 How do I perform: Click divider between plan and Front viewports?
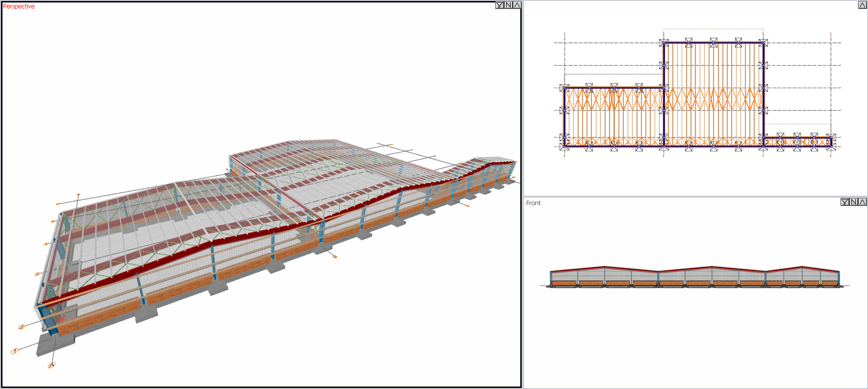click(695, 197)
